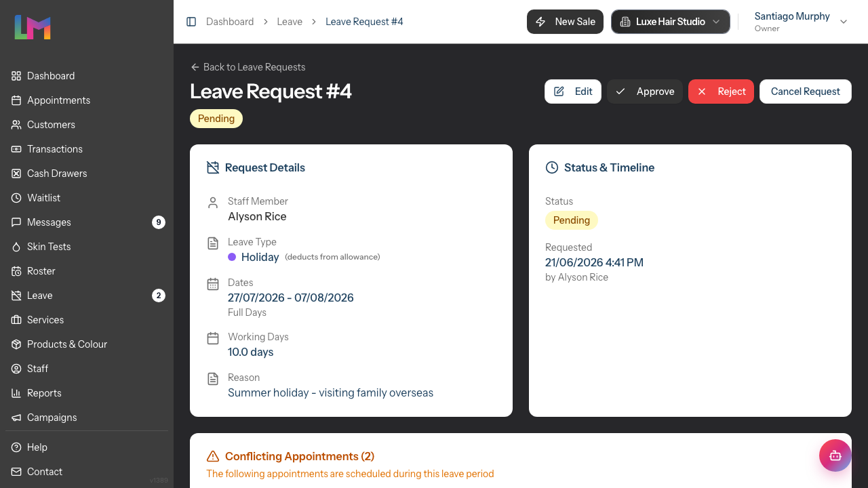Image resolution: width=868 pixels, height=488 pixels.
Task: Click the Pending status in Status & Timeline
Action: pyautogui.click(x=572, y=220)
